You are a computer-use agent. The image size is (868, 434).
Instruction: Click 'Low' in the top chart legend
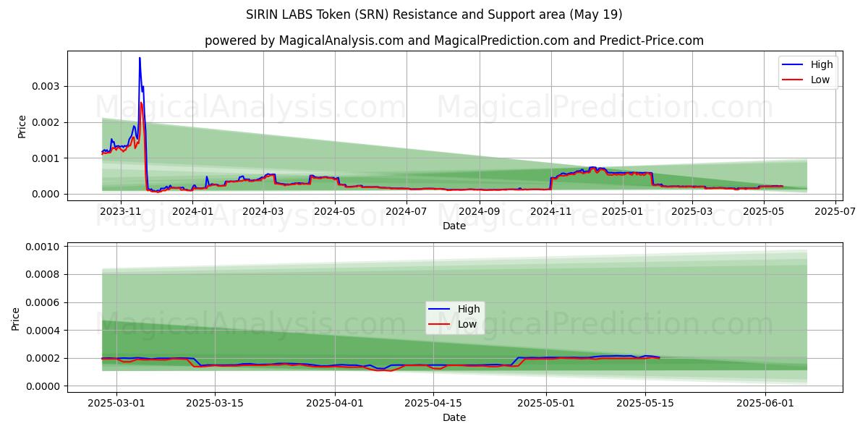tap(820, 80)
